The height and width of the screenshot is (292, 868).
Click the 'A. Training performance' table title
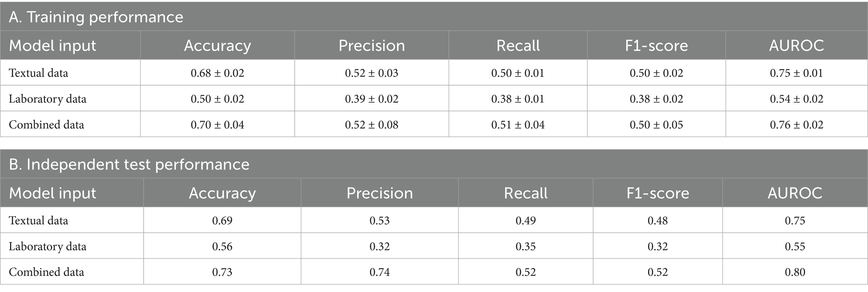(x=96, y=17)
